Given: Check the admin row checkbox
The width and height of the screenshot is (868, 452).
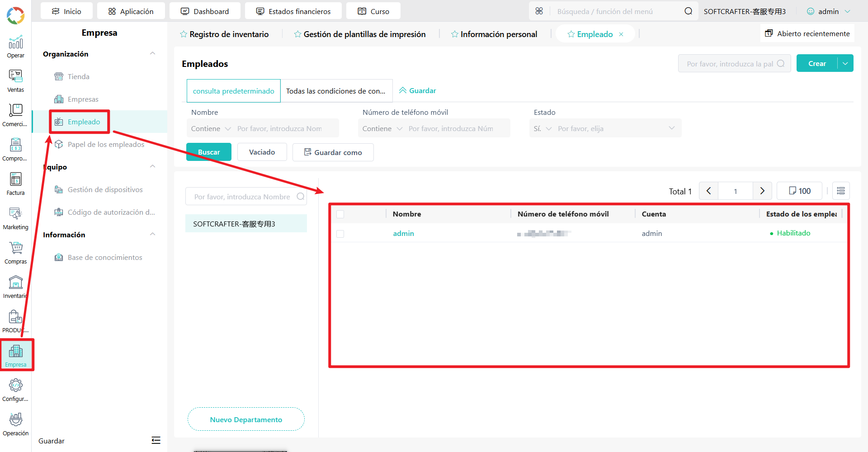Looking at the screenshot, I should coord(340,234).
